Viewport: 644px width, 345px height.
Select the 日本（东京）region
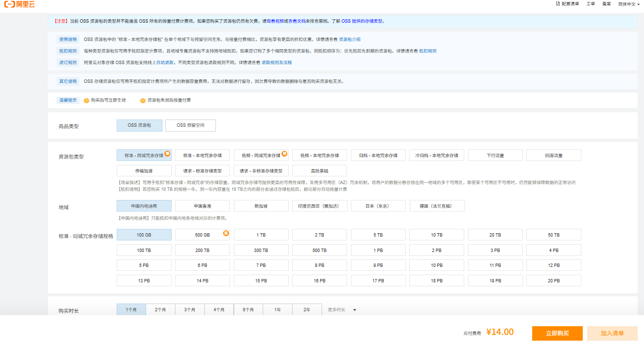click(378, 206)
